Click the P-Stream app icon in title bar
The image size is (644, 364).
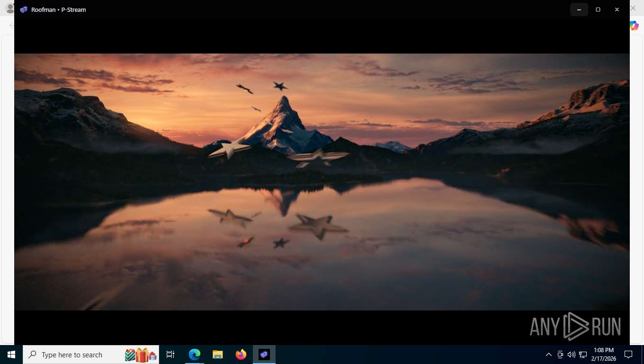click(24, 9)
